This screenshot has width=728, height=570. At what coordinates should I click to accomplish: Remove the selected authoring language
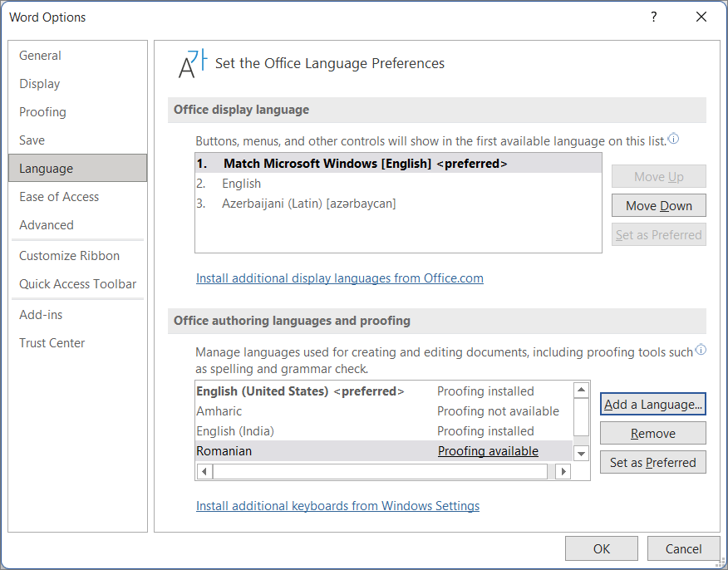coord(653,434)
